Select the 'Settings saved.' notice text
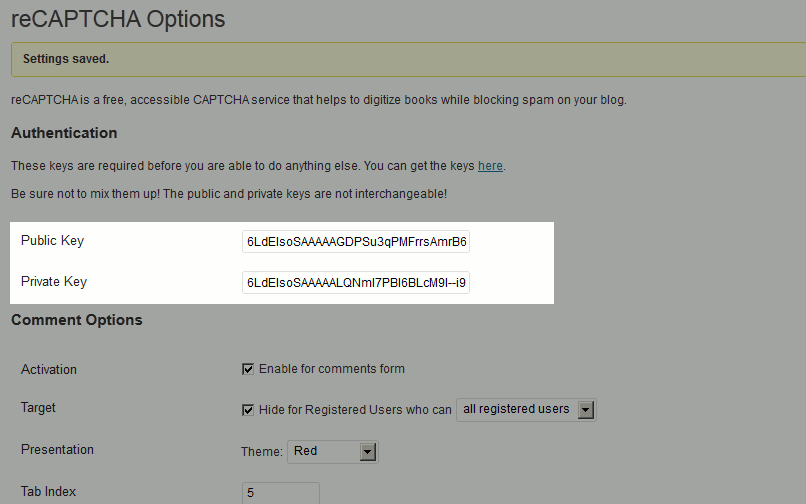Screen dimensions: 806x504 (x=66, y=59)
